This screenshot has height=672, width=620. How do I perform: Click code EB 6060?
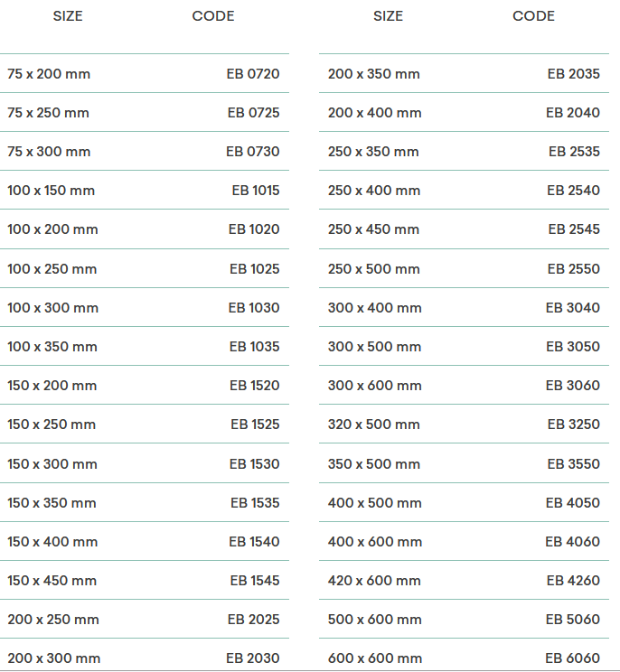pyautogui.click(x=573, y=658)
